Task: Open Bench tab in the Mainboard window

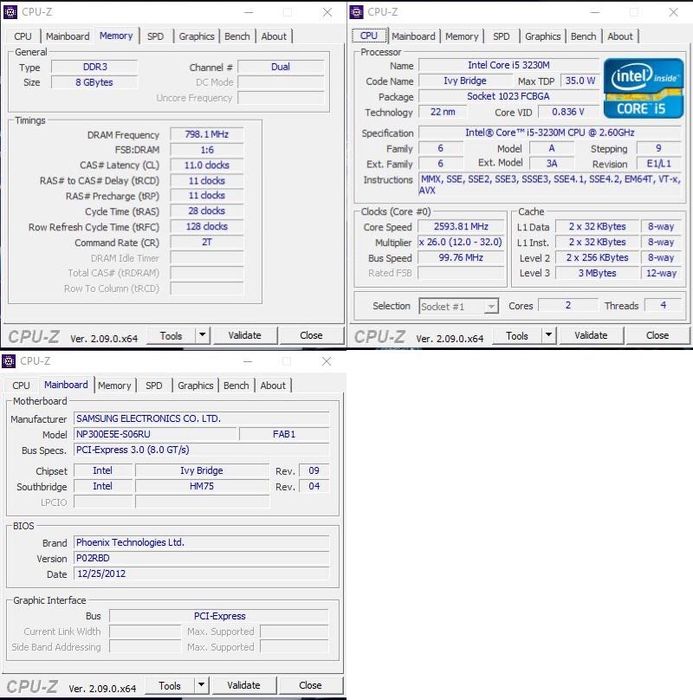Action: click(x=236, y=385)
